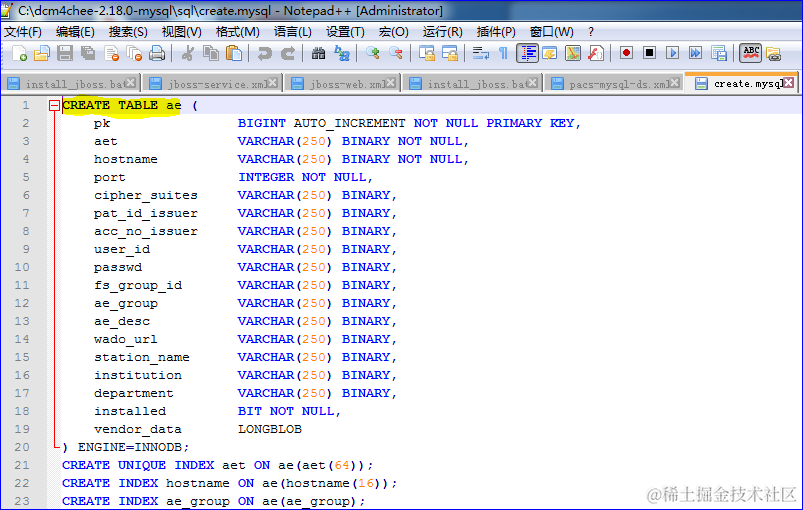Paste using the clipboard toolbar icon
803x510 pixels.
point(234,53)
